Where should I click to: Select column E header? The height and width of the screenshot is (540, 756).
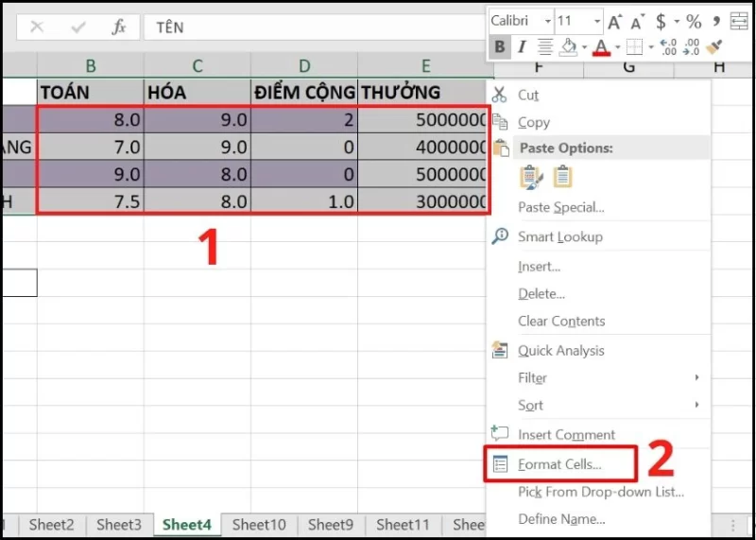pos(426,65)
